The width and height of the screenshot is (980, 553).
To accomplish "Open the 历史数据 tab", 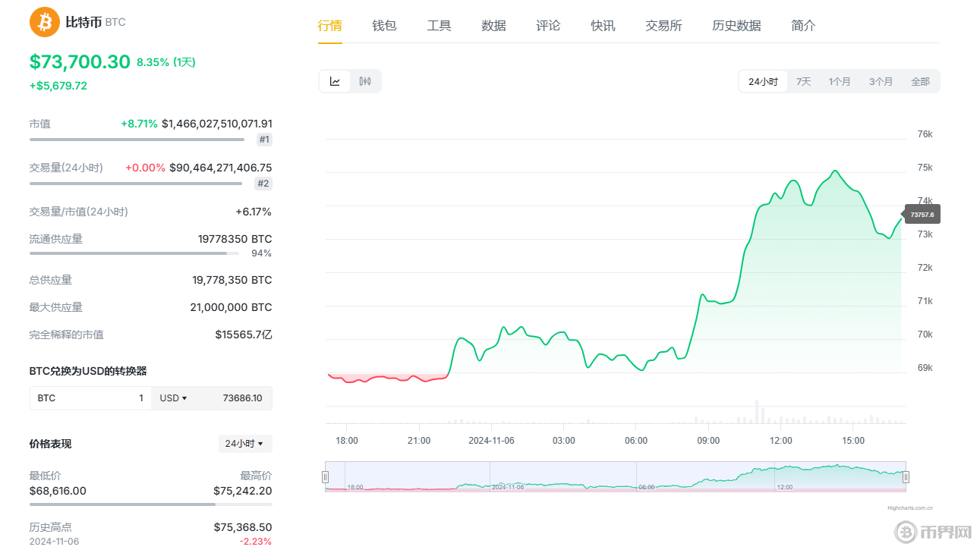I will tap(736, 25).
